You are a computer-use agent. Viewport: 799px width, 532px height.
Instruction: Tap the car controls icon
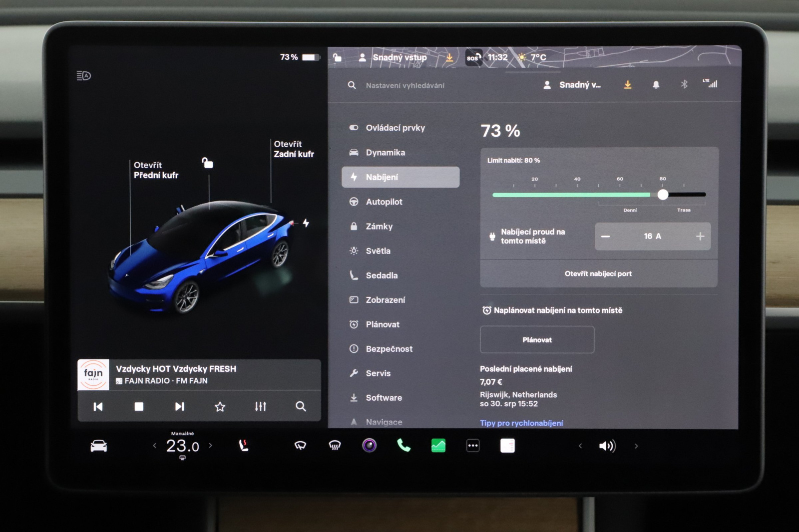click(x=98, y=446)
